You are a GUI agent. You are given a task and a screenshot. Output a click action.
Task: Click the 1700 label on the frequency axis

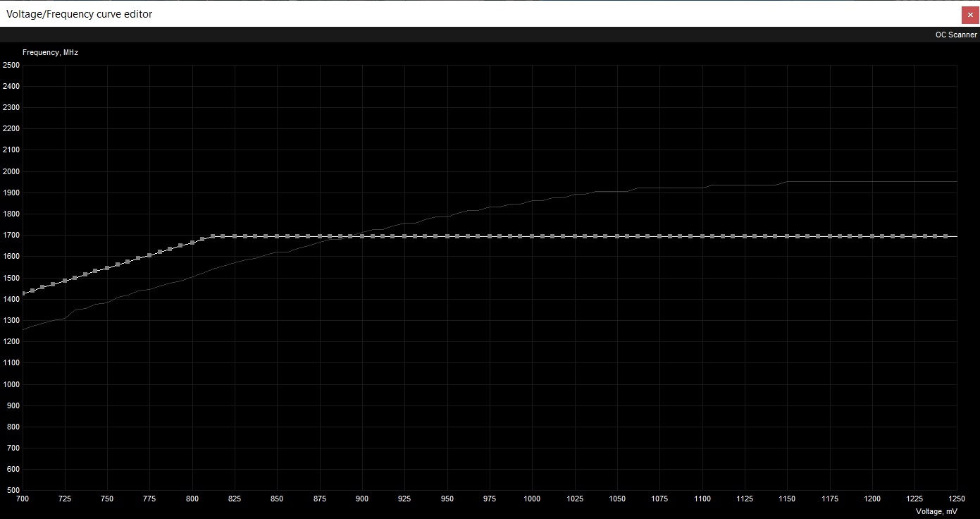(x=11, y=236)
